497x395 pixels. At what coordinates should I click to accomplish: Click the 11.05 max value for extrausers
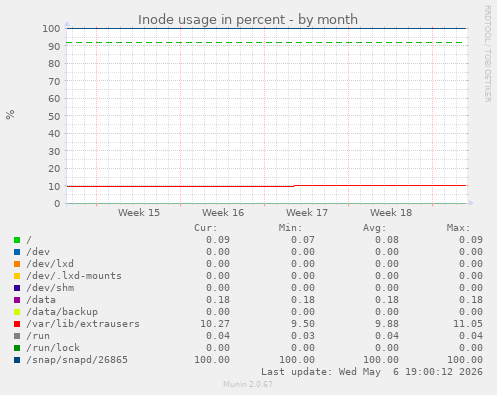click(x=468, y=324)
